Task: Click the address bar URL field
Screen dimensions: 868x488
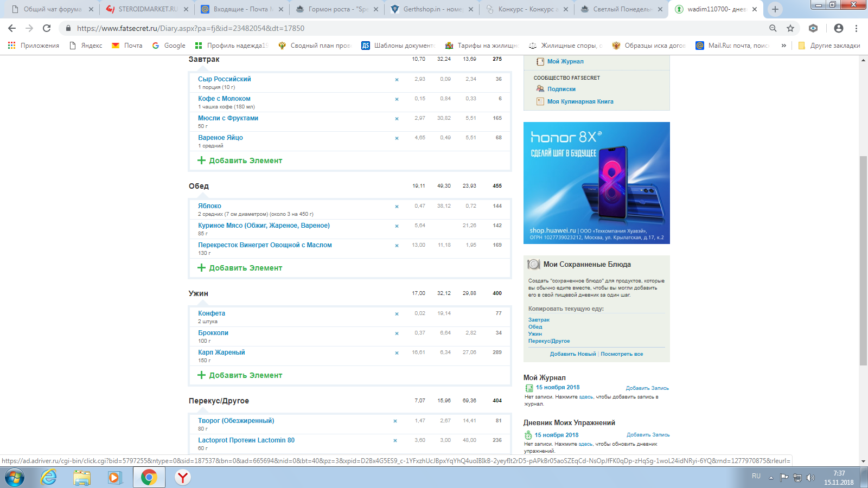Action: point(380,28)
